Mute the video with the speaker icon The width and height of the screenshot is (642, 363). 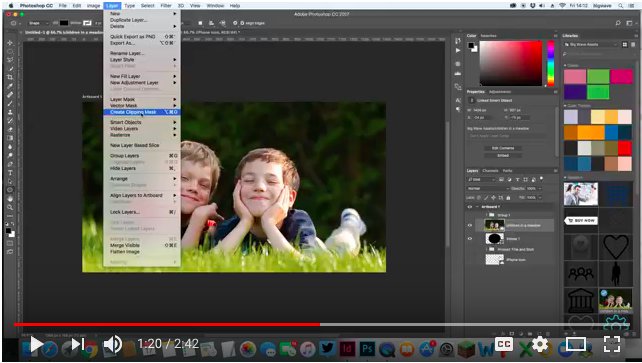coord(112,344)
